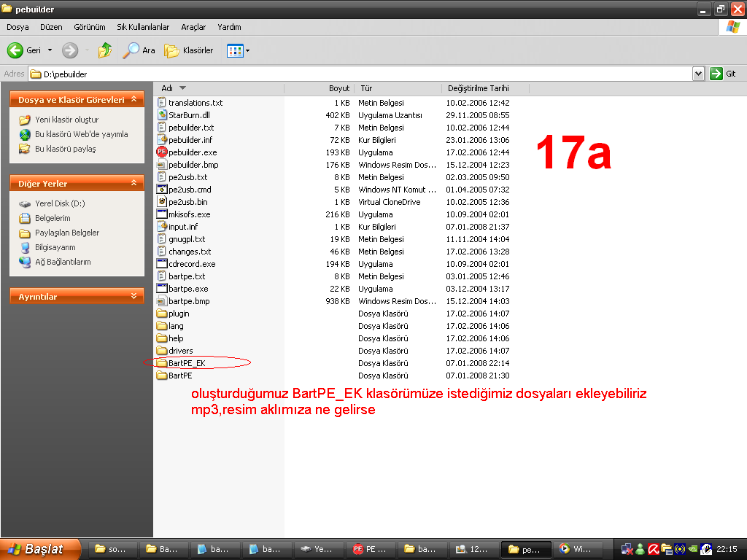Select cdrecord.exe application icon

coord(162,264)
